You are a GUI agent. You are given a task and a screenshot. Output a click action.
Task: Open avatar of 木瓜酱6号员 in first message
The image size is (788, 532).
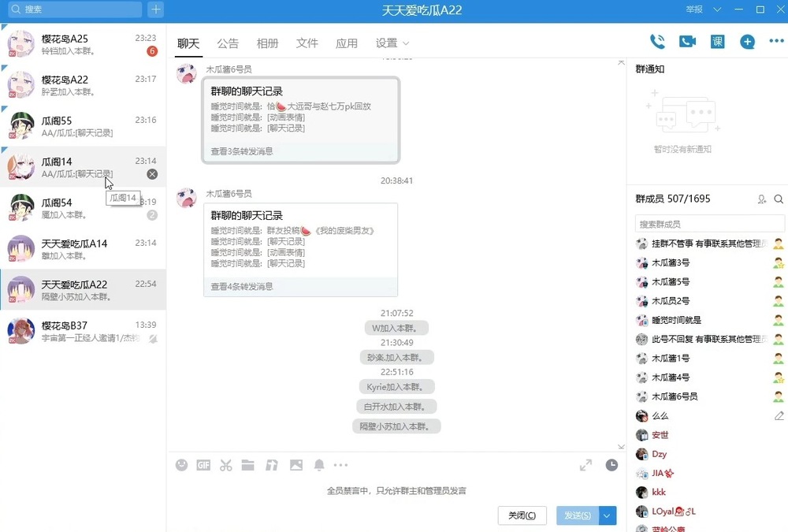(x=187, y=74)
